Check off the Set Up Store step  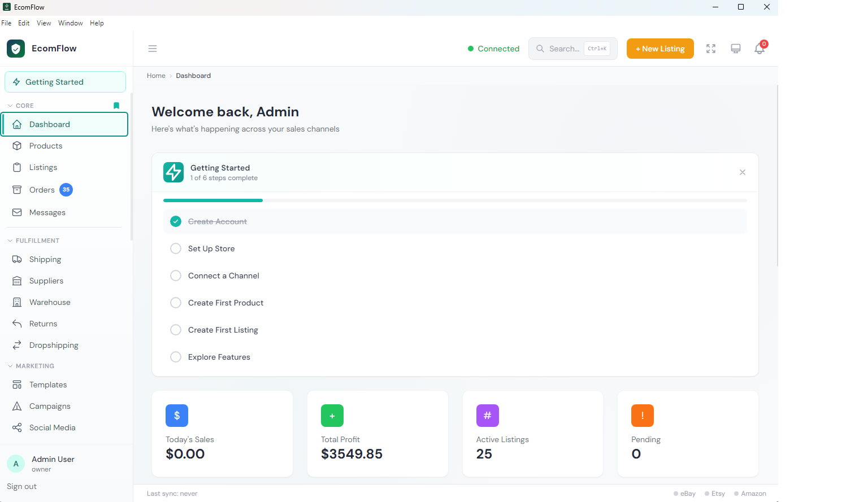(176, 248)
